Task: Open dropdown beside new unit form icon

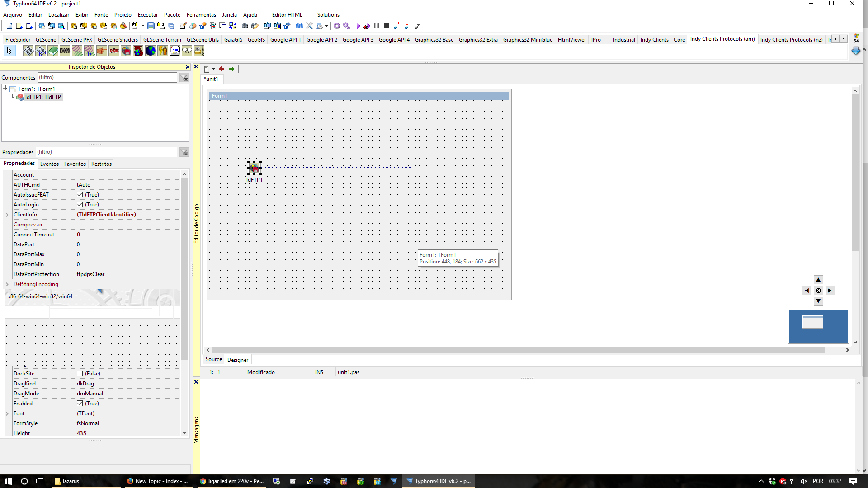Action: coord(143,26)
